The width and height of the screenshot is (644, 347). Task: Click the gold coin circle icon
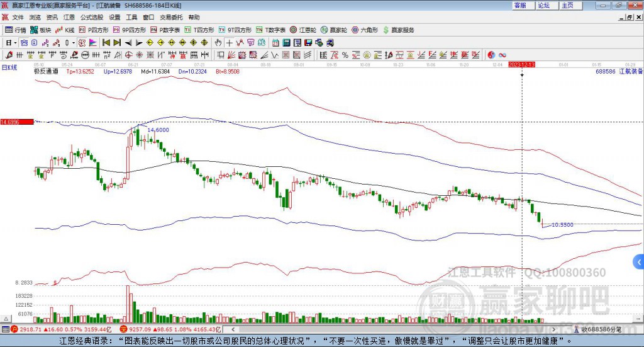click(367, 55)
